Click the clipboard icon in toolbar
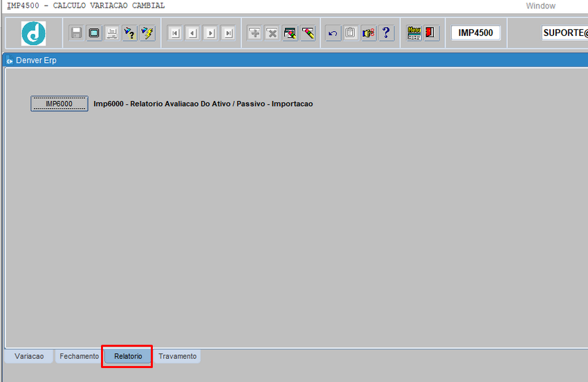 351,33
